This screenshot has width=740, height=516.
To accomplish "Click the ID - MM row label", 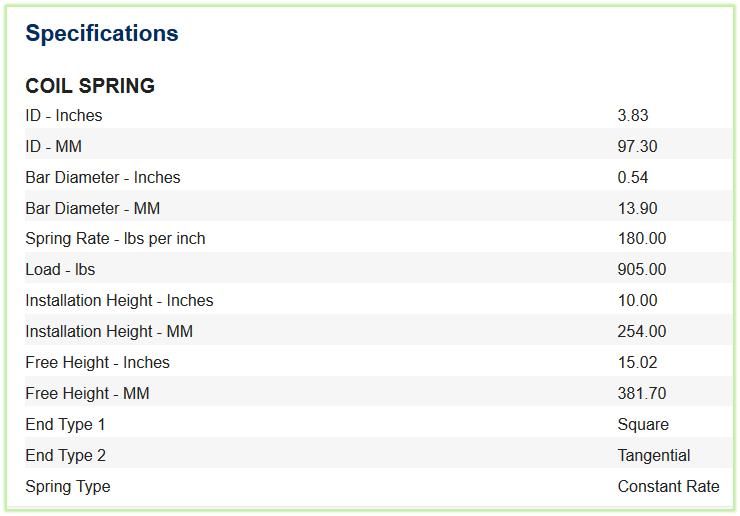I will point(53,146).
